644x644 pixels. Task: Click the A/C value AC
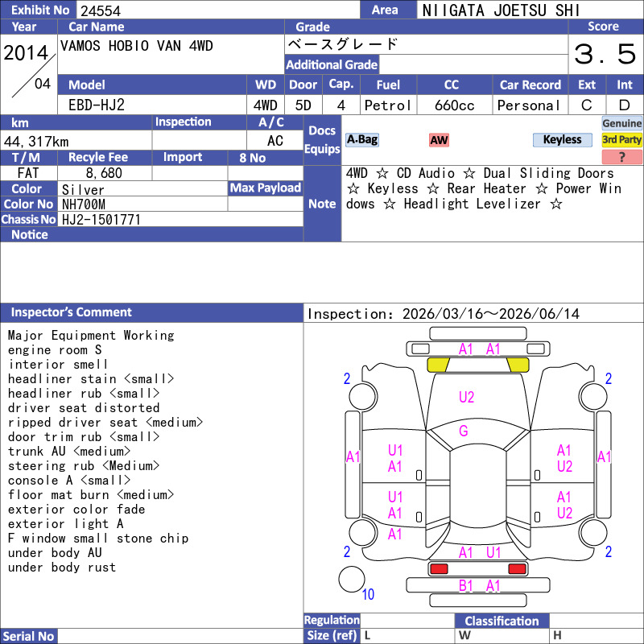point(275,141)
